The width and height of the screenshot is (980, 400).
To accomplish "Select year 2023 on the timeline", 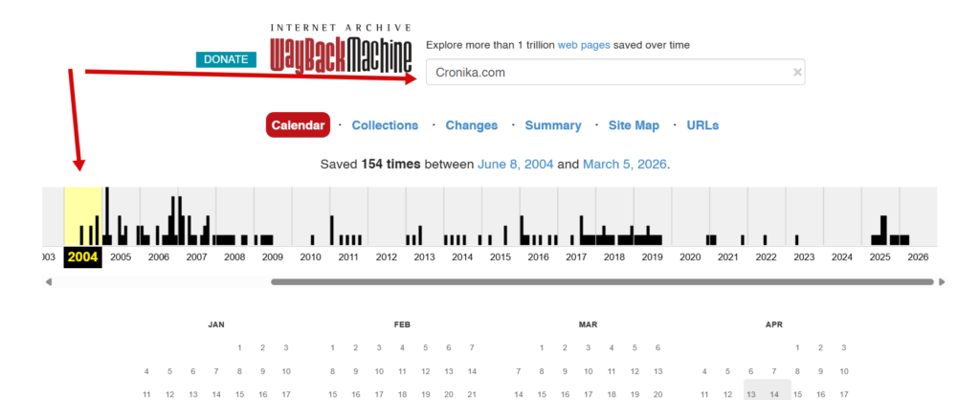I will point(804,256).
